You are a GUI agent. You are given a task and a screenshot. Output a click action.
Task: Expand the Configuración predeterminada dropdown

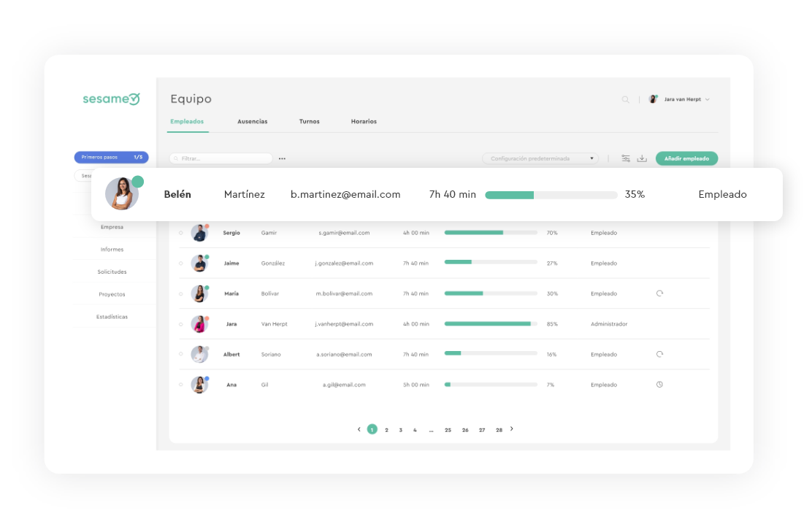point(540,158)
